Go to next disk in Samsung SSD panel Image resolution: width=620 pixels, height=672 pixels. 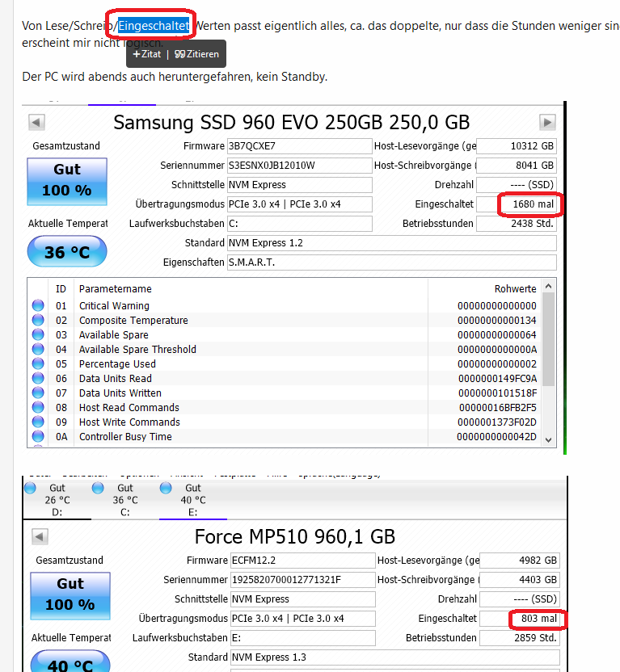(x=547, y=123)
